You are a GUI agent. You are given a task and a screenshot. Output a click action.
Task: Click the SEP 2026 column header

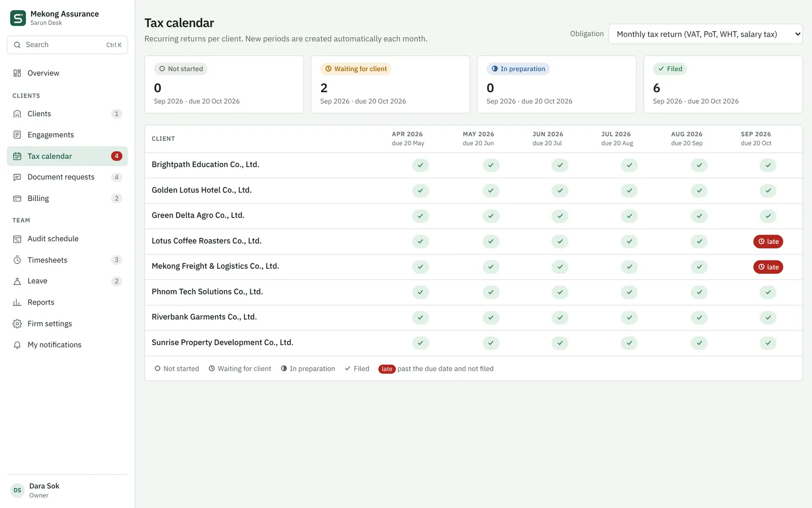pos(756,138)
